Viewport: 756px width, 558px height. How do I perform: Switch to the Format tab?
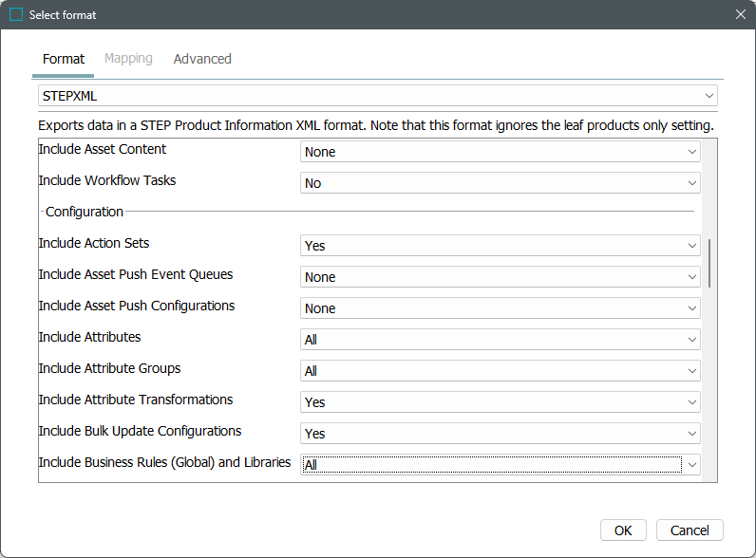coord(64,59)
